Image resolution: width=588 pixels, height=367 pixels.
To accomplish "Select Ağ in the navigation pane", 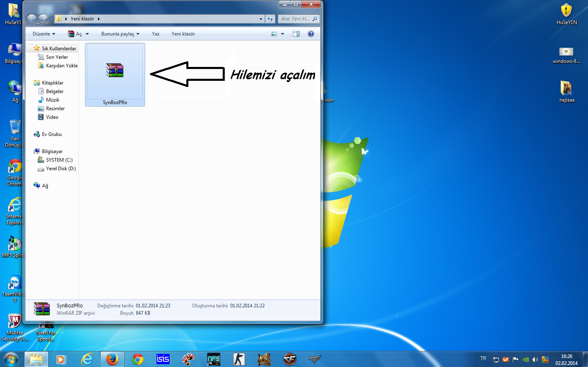I will [41, 186].
